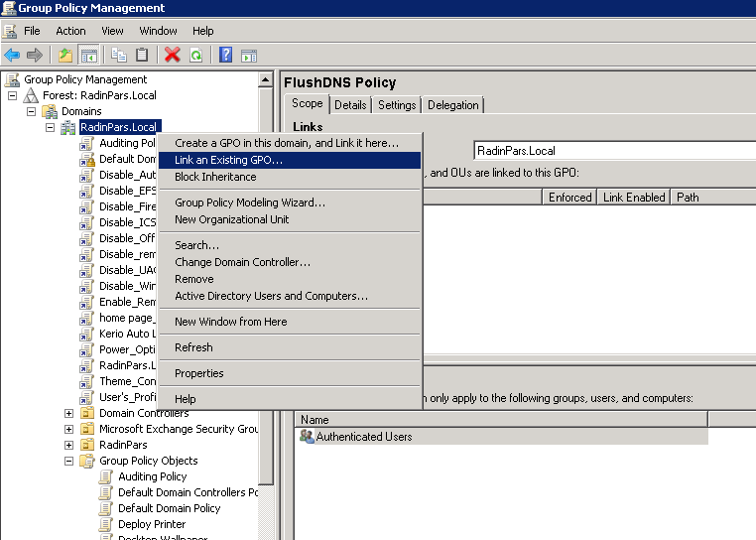The image size is (756, 540).
Task: Expand the Microsoft Exchange Security Groups node
Action: click(x=69, y=429)
